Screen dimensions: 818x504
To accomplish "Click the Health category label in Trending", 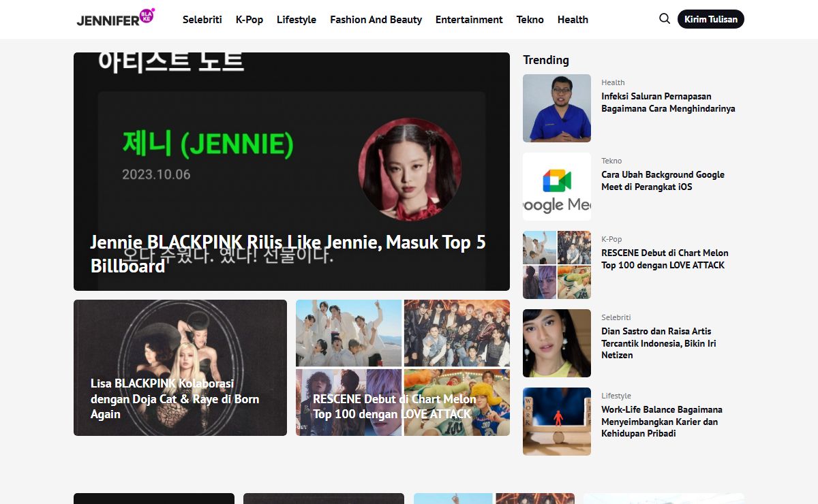I will coord(613,82).
